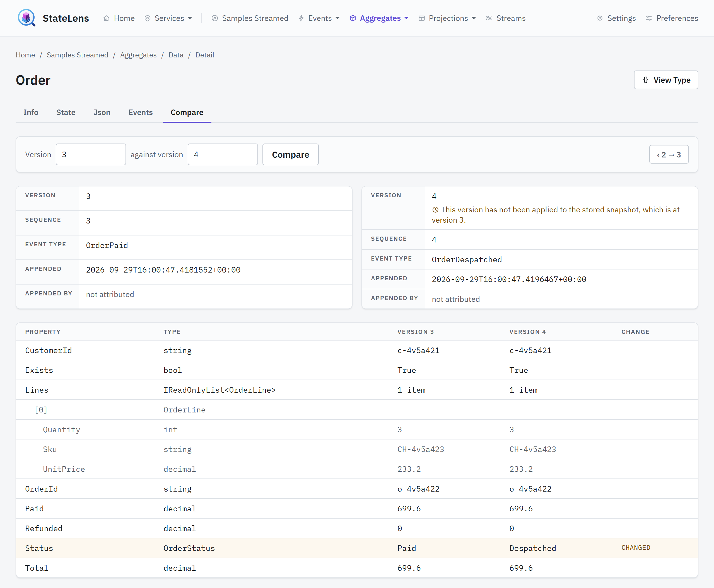The height and width of the screenshot is (588, 714).
Task: Click the compass icon beside Samples Streamed
Action: pos(214,18)
